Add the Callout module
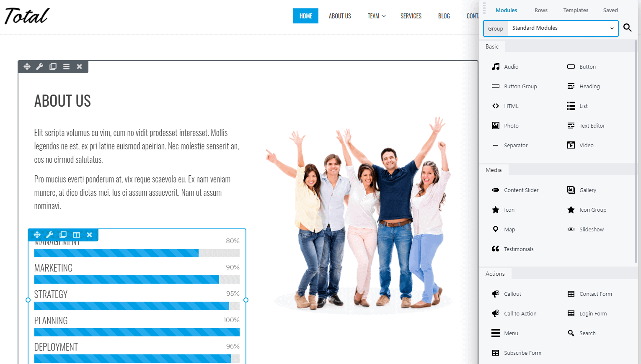 (x=506, y=294)
